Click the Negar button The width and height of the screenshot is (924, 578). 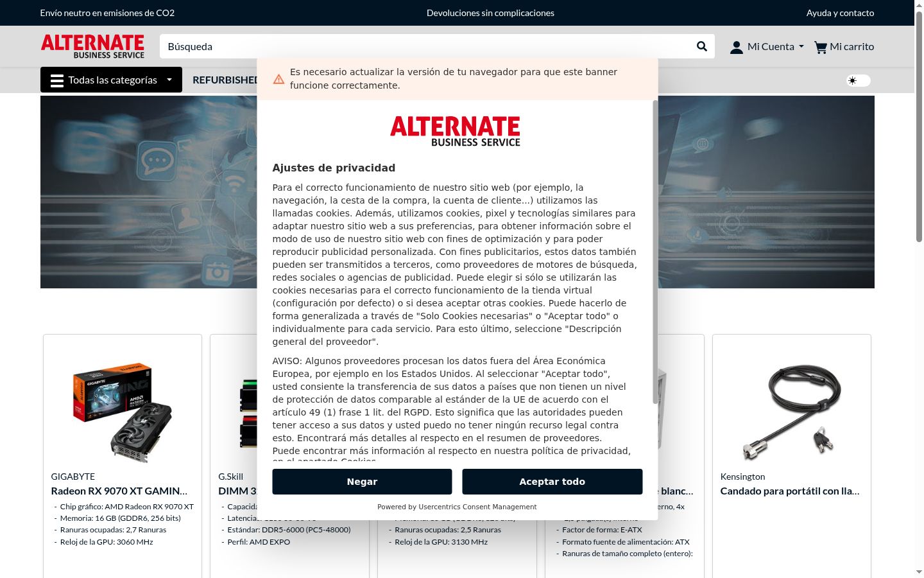point(362,482)
